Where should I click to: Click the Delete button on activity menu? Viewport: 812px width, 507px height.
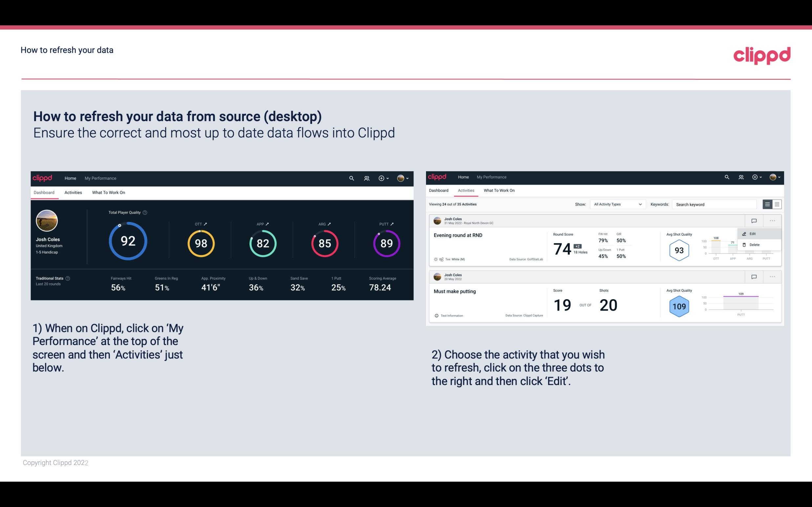tap(755, 245)
